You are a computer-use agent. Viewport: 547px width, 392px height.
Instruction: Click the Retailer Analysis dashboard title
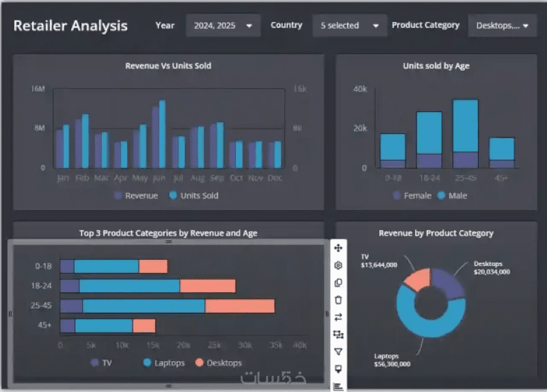[70, 26]
